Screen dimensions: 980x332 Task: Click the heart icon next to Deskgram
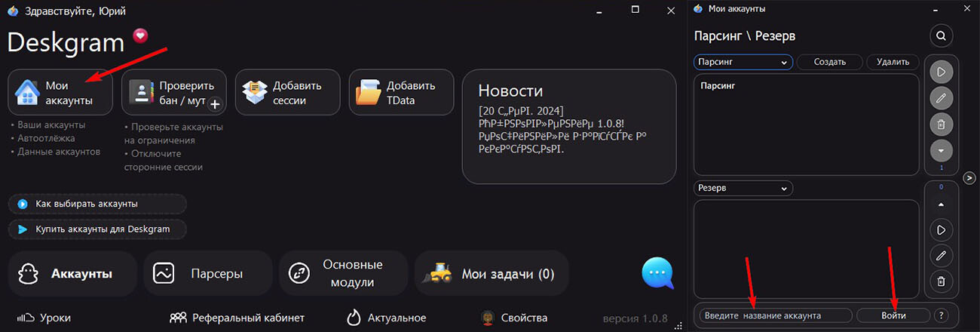pos(140,35)
